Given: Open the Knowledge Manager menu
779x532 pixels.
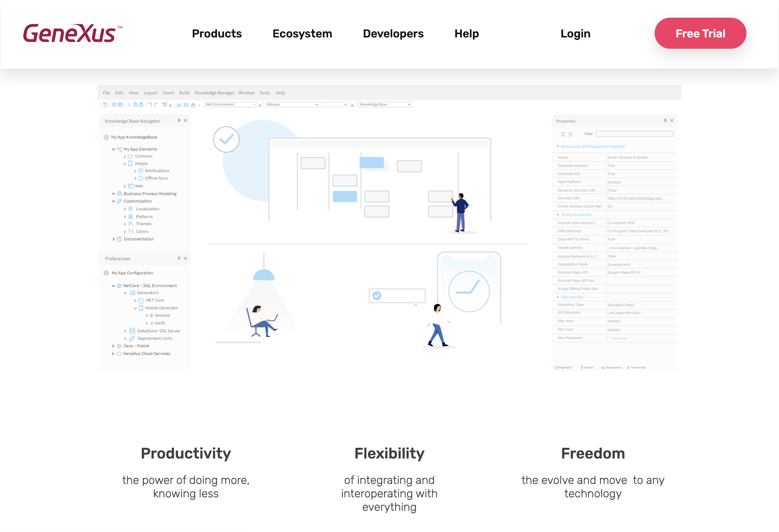Looking at the screenshot, I should [x=214, y=93].
